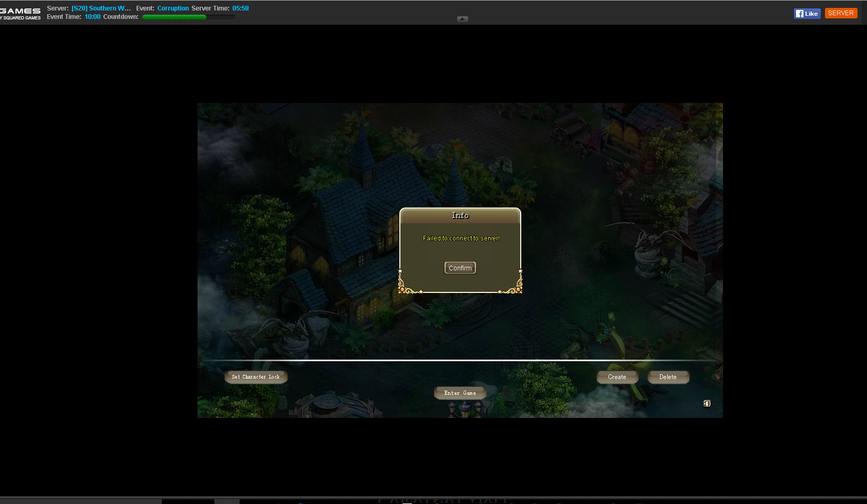The image size is (867, 504).
Task: Click the Event Time value 10:00
Action: pyautogui.click(x=92, y=17)
